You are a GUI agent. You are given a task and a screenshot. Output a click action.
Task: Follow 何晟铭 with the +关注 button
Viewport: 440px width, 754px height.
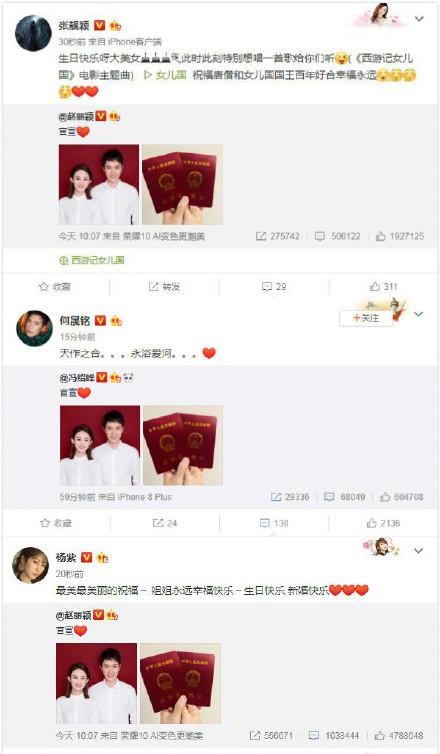pos(366,318)
